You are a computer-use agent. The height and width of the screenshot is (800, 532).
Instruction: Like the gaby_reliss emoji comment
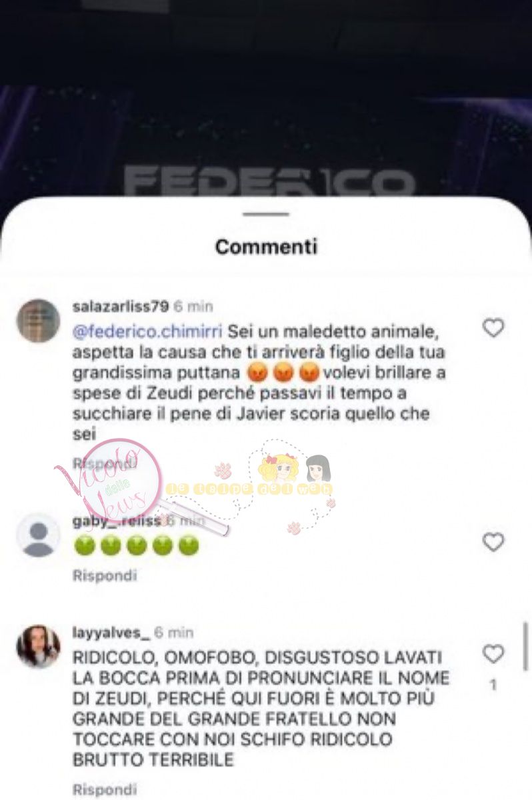493,542
